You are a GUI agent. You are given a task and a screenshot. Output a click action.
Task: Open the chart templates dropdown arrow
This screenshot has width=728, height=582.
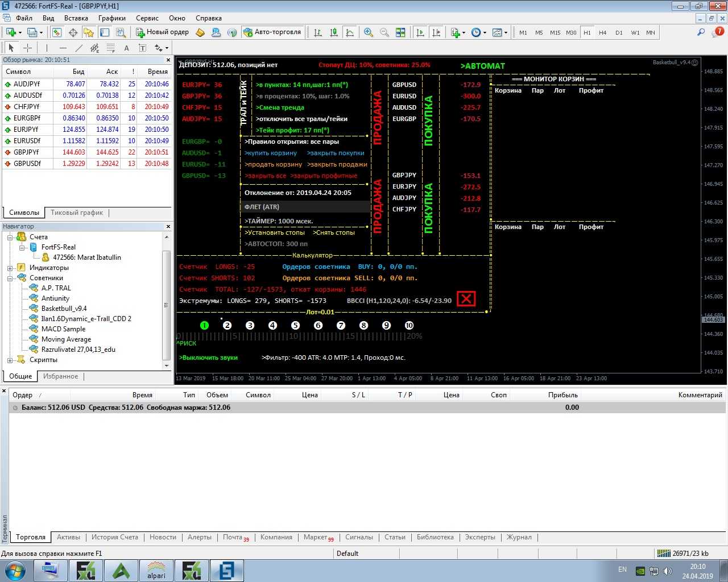click(506, 32)
